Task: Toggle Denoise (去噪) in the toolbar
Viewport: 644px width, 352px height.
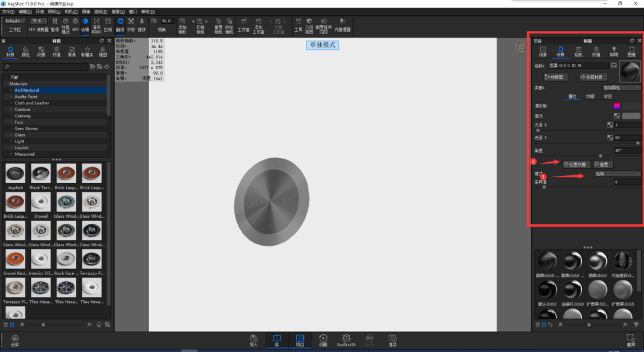Action: [x=85, y=24]
